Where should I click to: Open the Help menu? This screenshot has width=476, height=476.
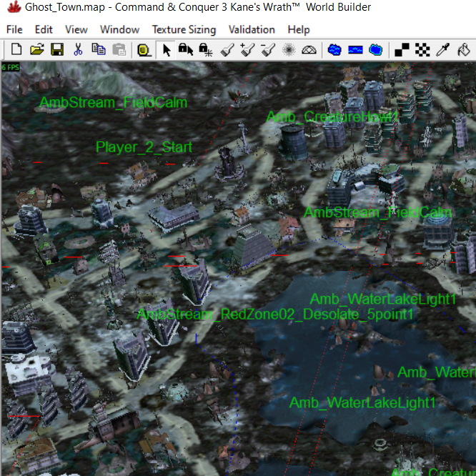(299, 29)
